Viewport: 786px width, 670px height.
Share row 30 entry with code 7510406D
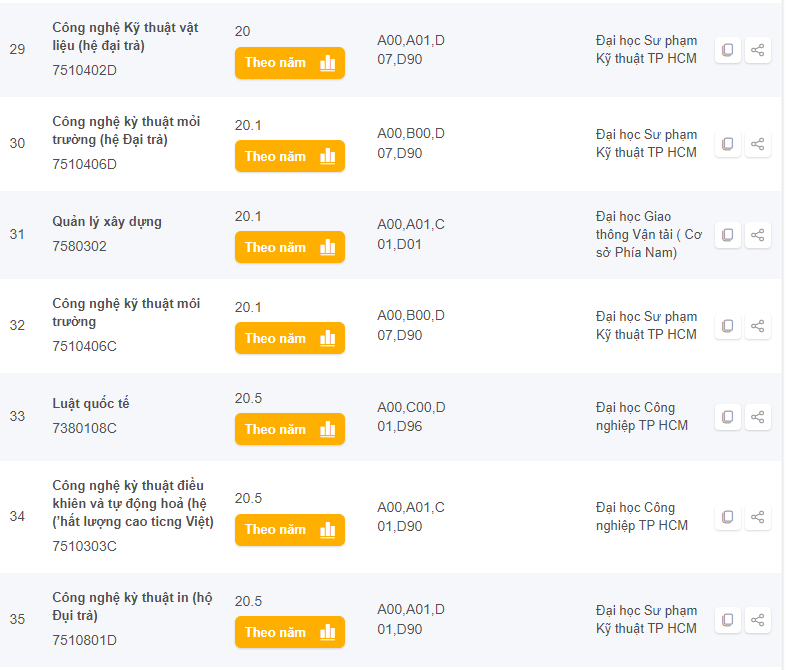[757, 144]
